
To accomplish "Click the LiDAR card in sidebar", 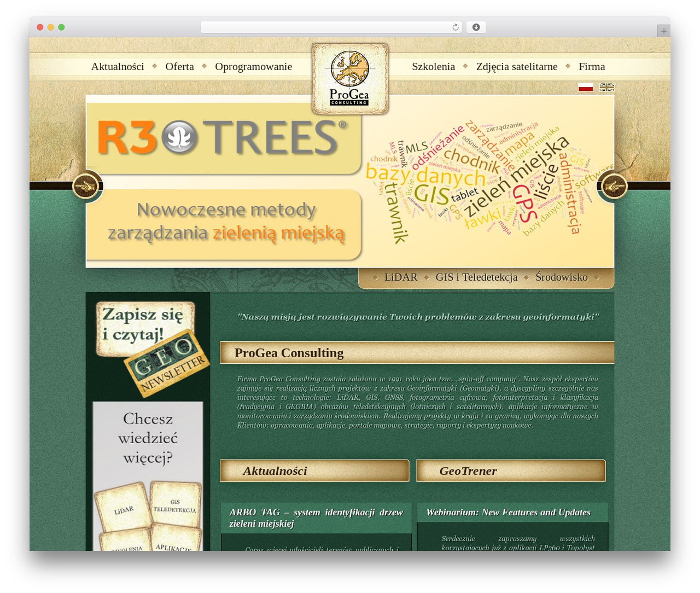I will [123, 510].
